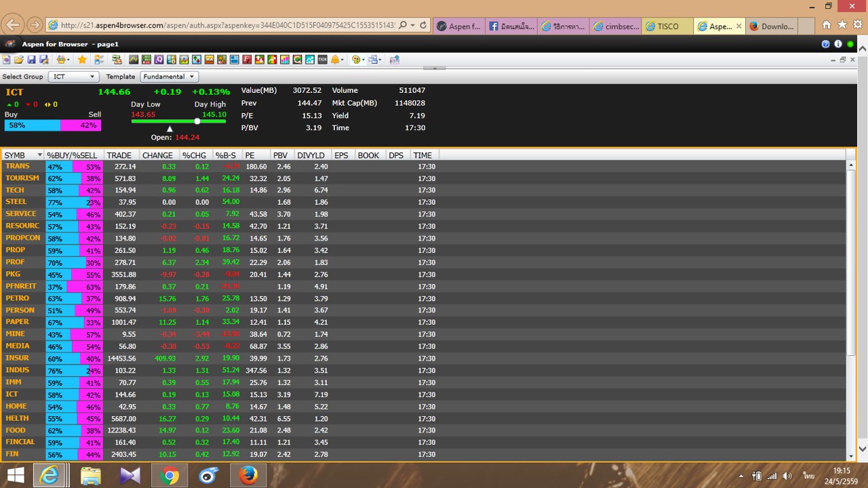Sort by the %CHG column header

(196, 155)
